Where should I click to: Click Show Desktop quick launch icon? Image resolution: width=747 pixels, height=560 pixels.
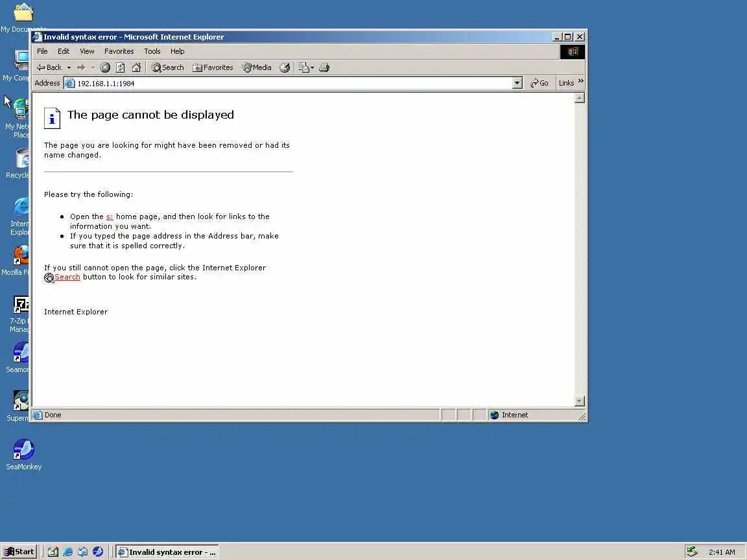point(53,552)
